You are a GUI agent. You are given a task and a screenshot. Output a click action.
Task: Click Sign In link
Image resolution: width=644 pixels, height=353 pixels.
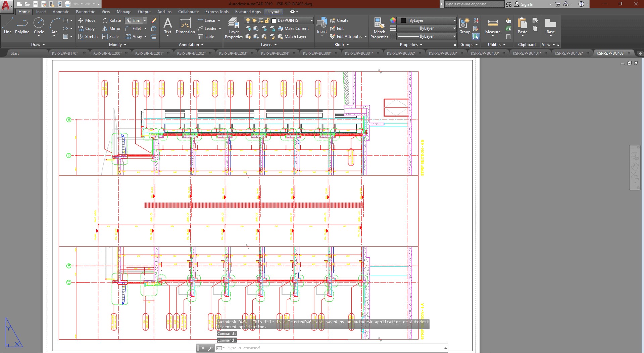pos(527,4)
